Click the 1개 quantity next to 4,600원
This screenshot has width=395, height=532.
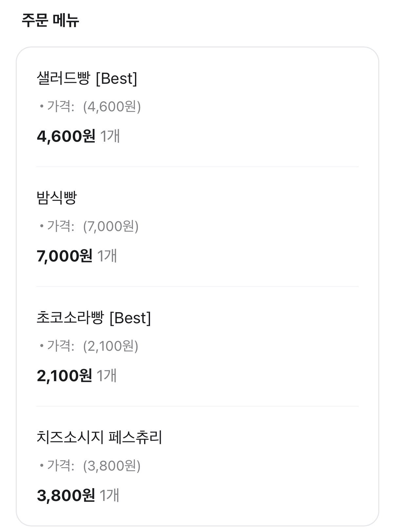pos(110,136)
